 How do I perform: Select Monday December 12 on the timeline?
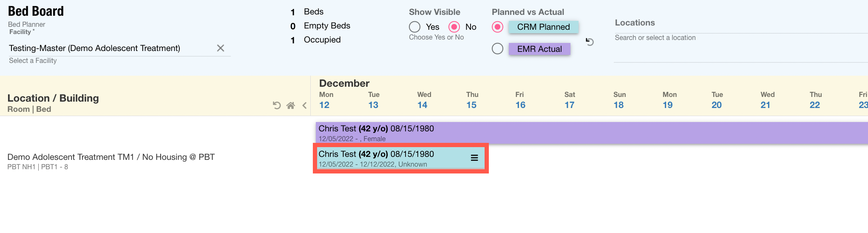coord(324,105)
